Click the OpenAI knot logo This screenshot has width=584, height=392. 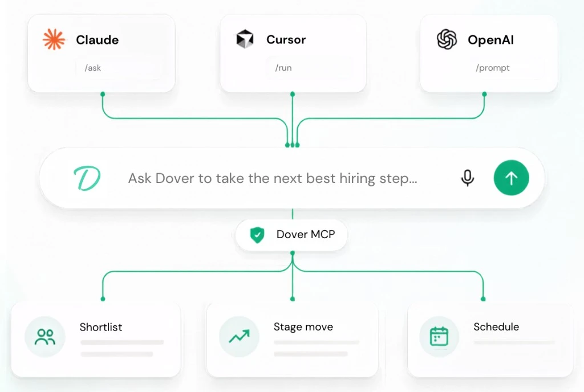tap(447, 39)
